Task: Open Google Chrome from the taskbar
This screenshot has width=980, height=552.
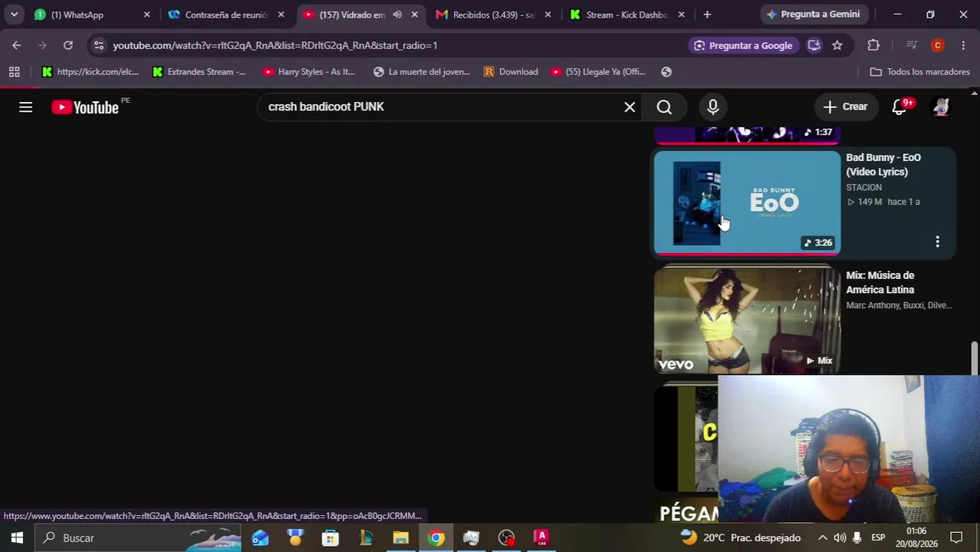Action: (436, 538)
